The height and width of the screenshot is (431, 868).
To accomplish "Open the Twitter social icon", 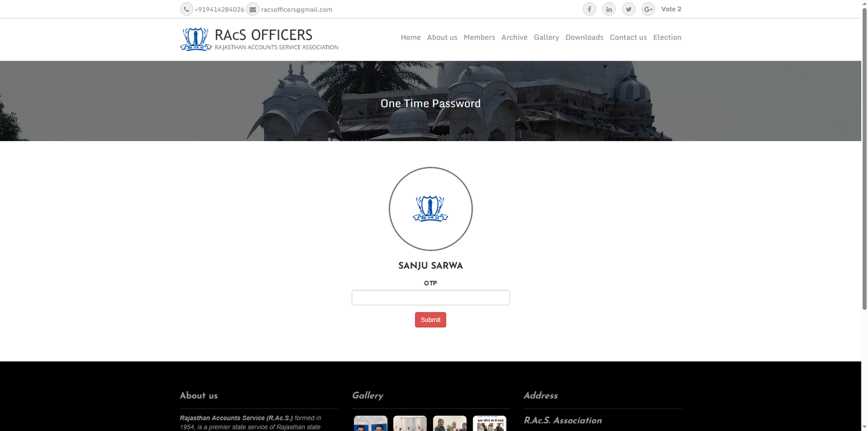I will 628,9.
